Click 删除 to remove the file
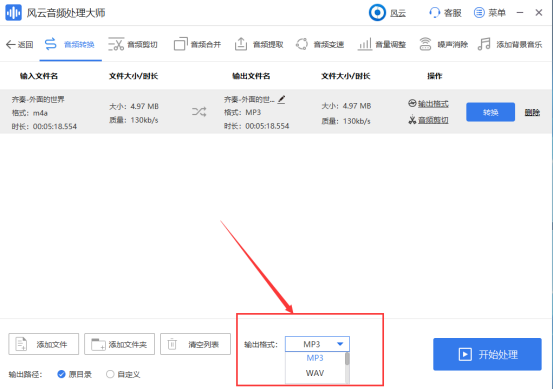Viewport: 554px width, 389px height. pos(532,113)
